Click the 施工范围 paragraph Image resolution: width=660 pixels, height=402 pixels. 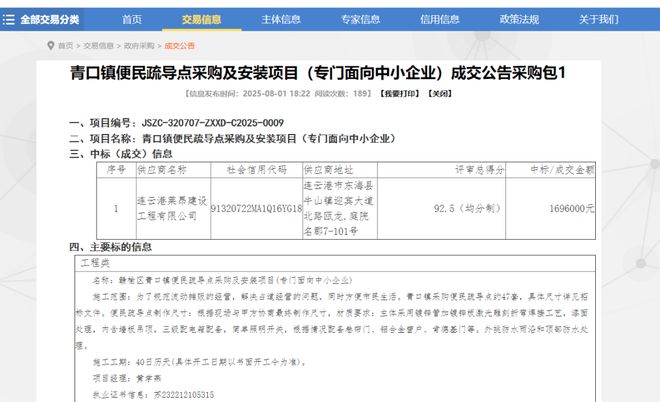(332, 321)
